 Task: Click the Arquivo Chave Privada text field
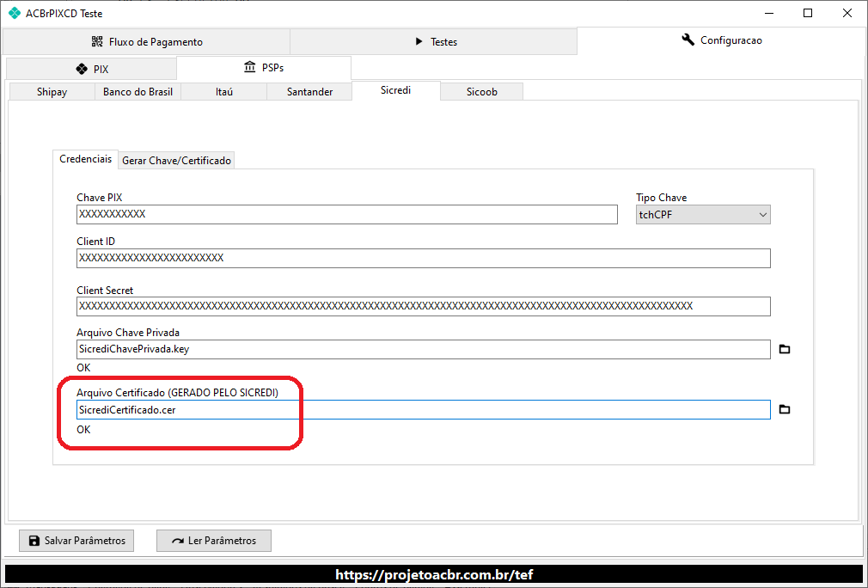click(424, 349)
